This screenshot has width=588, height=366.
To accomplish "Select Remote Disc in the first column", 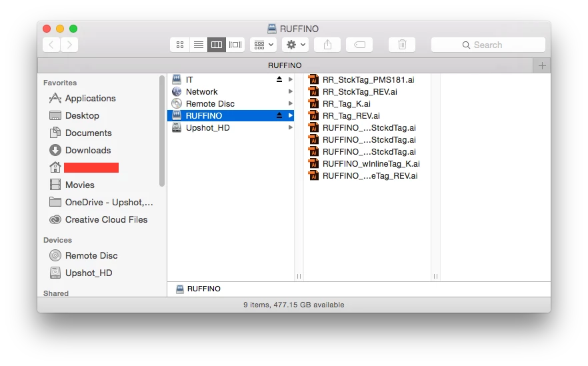I will (231, 103).
